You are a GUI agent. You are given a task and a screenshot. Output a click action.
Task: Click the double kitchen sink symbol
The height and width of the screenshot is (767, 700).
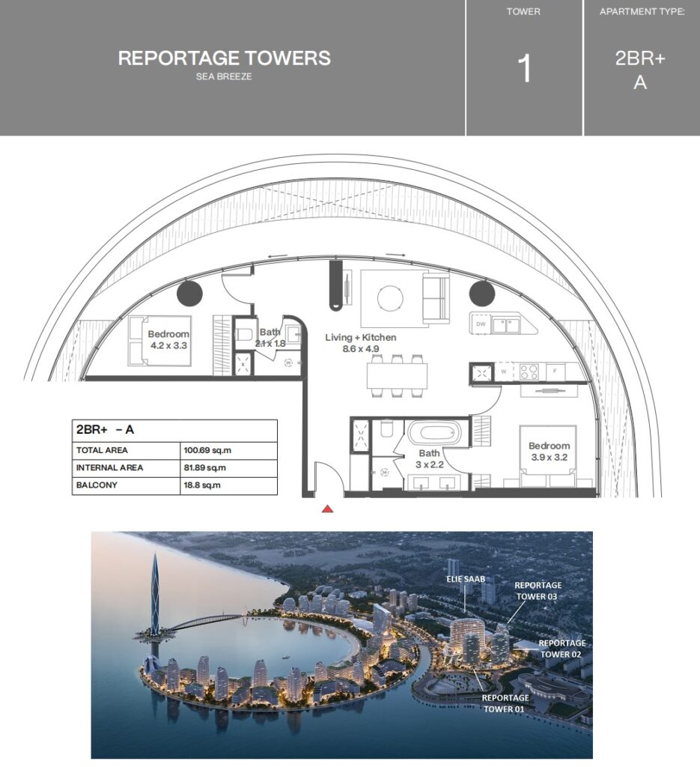click(505, 324)
